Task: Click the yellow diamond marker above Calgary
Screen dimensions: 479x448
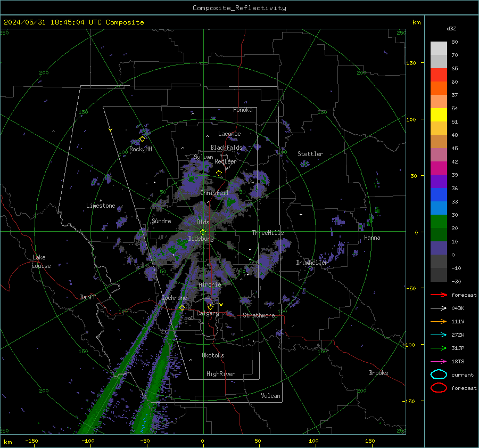Action: click(210, 307)
